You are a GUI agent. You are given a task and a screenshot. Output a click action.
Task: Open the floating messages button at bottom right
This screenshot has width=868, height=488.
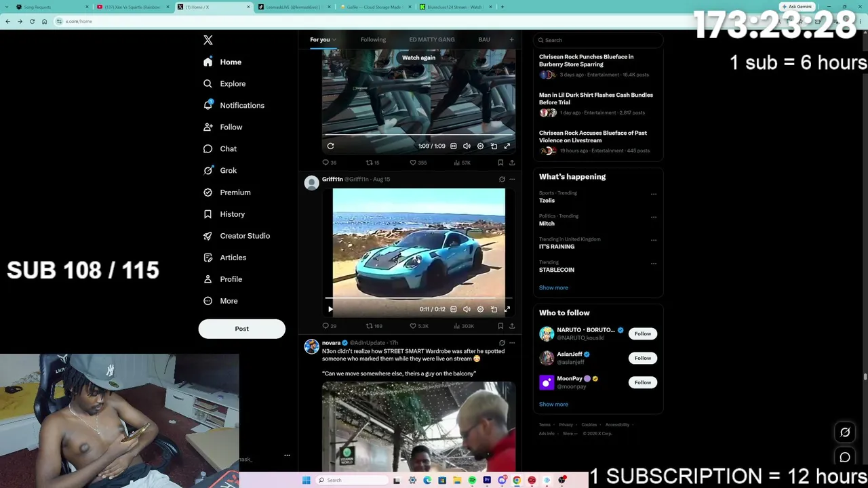pos(845,457)
